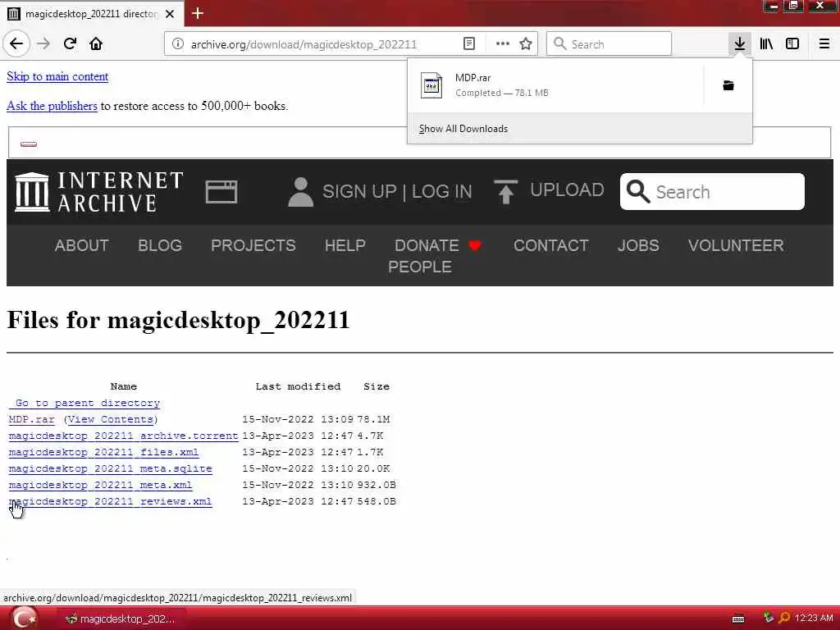Bookmark this page with the star
Viewport: 840px width, 630px height.
tap(526, 44)
